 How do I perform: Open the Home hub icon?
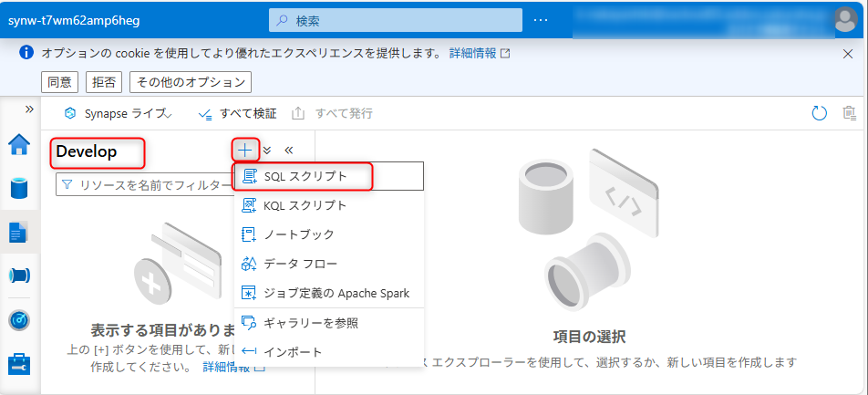(19, 144)
